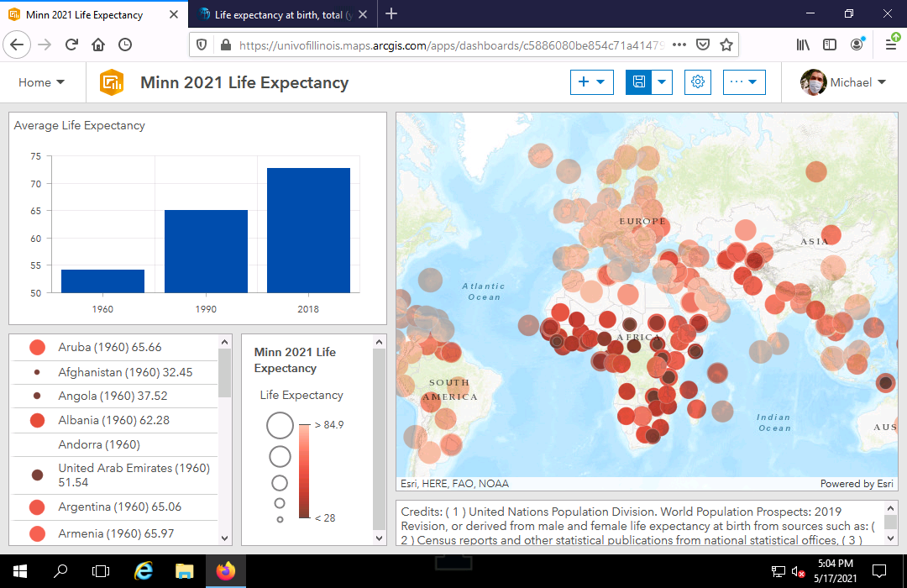Open the more options ellipsis menu
This screenshot has height=588, width=907.
pyautogui.click(x=737, y=82)
